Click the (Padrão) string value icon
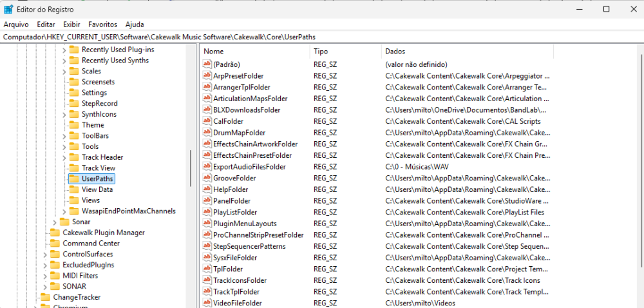The image size is (644, 308). pyautogui.click(x=207, y=64)
